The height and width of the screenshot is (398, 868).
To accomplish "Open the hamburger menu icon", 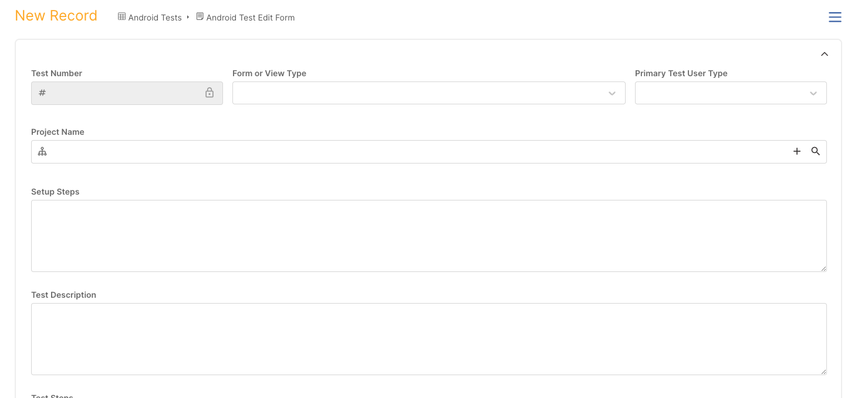I will click(835, 18).
